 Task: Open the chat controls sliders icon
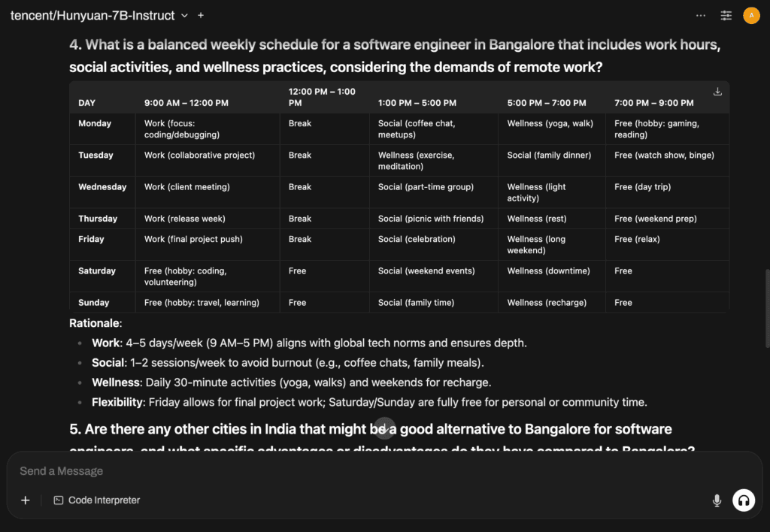point(726,16)
